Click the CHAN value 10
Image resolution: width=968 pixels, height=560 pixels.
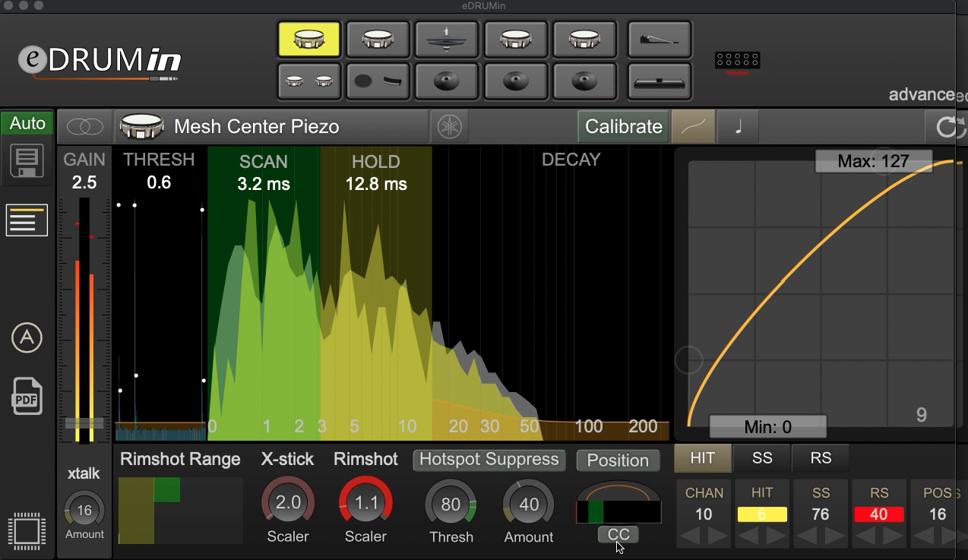704,514
